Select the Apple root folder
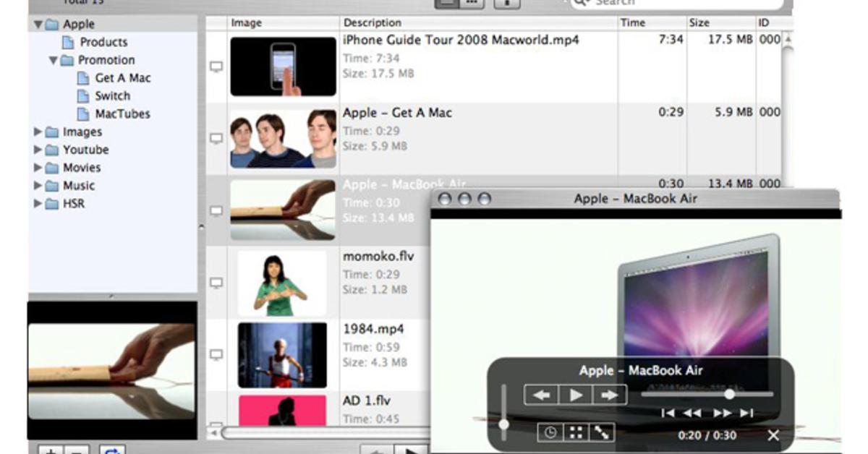The height and width of the screenshot is (454, 868). [78, 25]
